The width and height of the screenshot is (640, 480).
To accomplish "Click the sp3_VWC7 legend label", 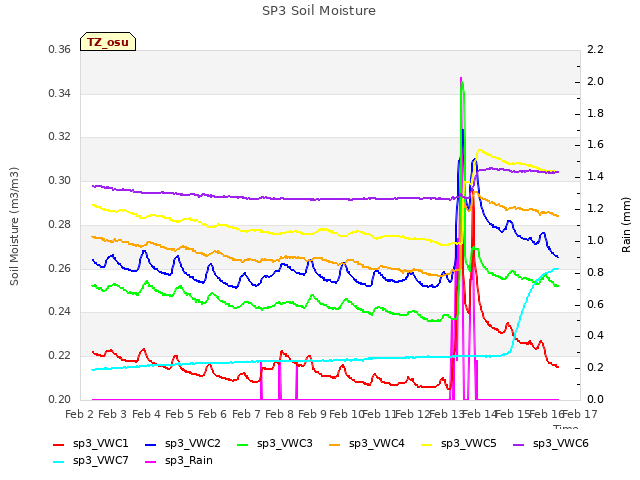I will pyautogui.click(x=100, y=460).
